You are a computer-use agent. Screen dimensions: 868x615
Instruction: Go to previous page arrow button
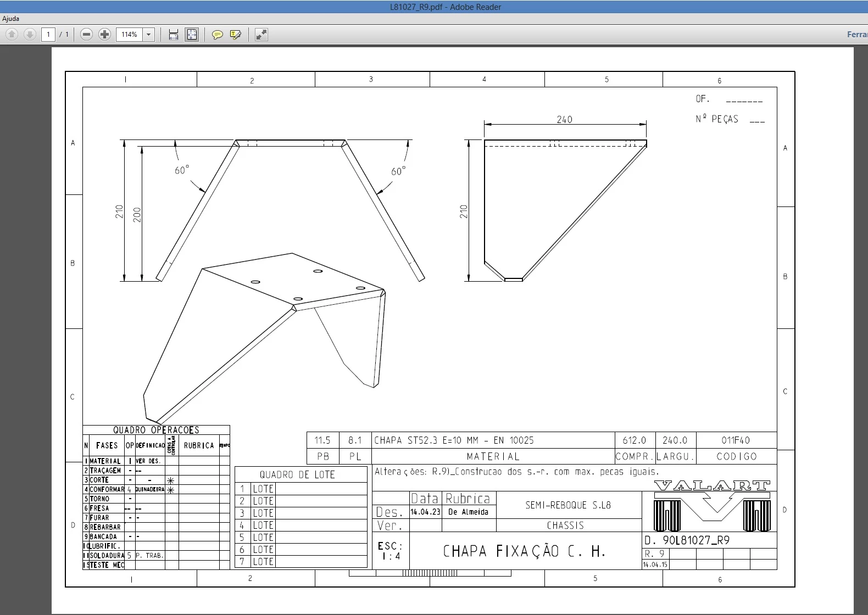(12, 35)
